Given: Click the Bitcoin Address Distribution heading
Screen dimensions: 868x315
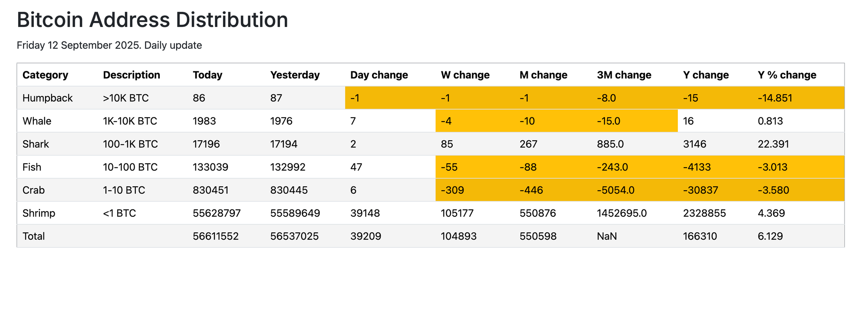Looking at the screenshot, I should pyautogui.click(x=152, y=20).
